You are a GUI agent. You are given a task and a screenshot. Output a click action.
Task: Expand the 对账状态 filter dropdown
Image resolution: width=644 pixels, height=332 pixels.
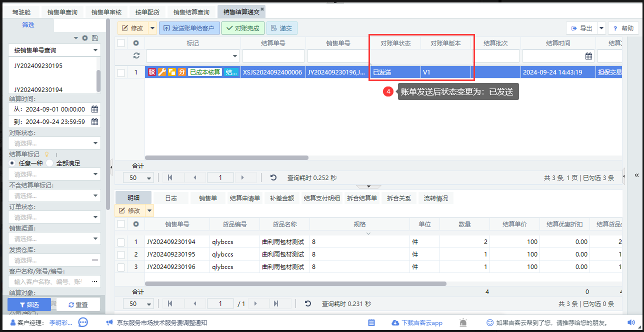coord(54,143)
